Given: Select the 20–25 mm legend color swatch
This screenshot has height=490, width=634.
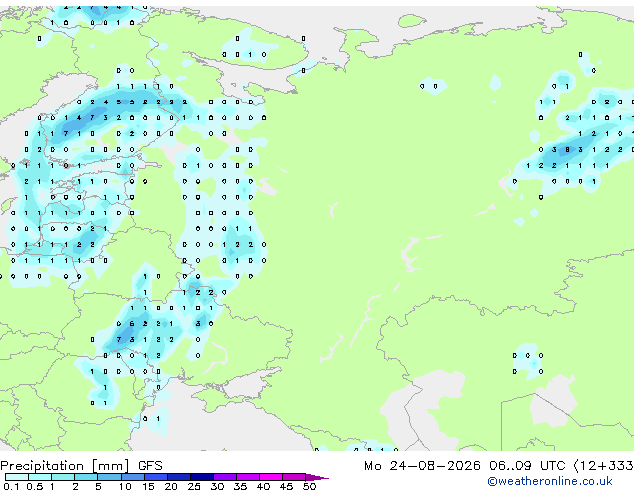Looking at the screenshot, I should (178, 477).
